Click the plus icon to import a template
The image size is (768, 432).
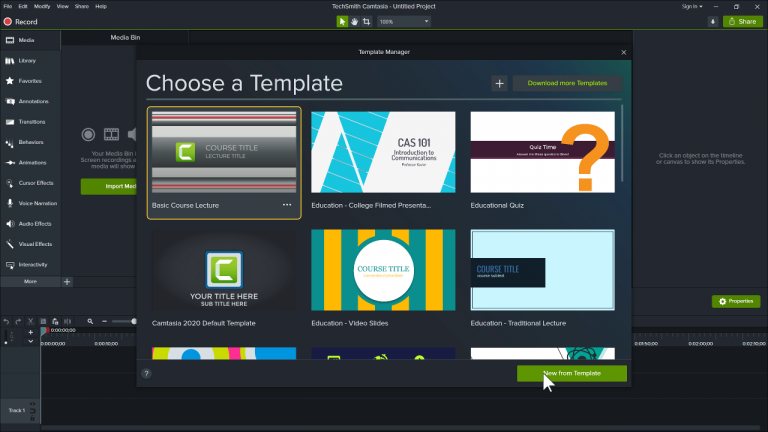(x=499, y=83)
